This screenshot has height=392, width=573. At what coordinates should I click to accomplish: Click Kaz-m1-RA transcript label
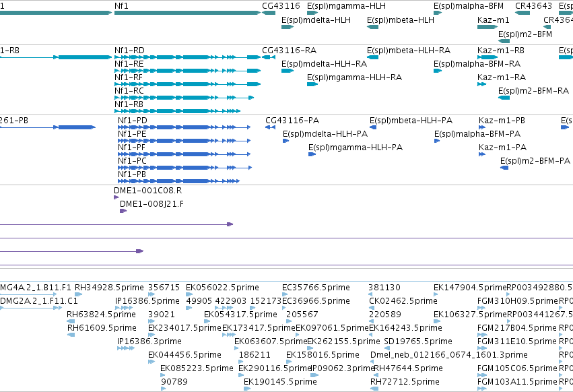click(502, 77)
